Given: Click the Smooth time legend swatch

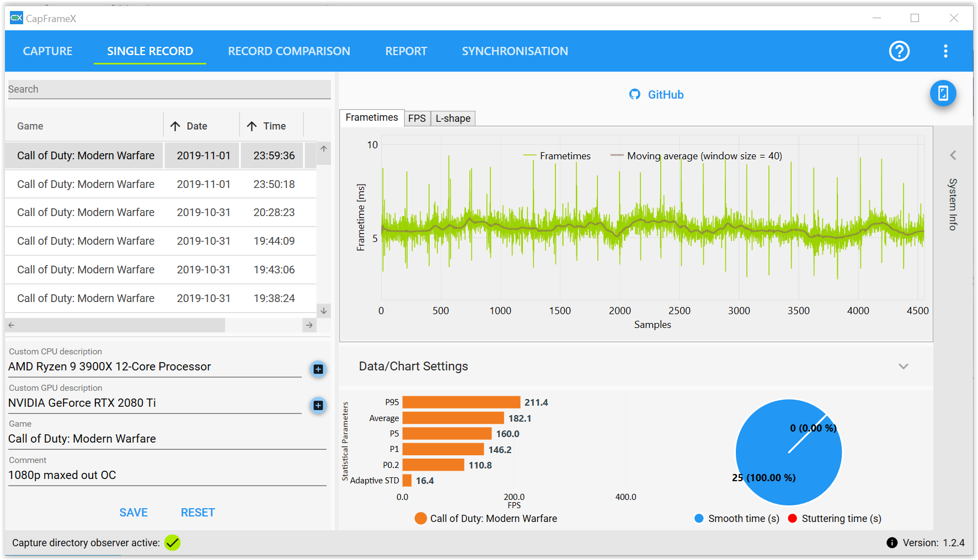Looking at the screenshot, I should click(x=699, y=518).
